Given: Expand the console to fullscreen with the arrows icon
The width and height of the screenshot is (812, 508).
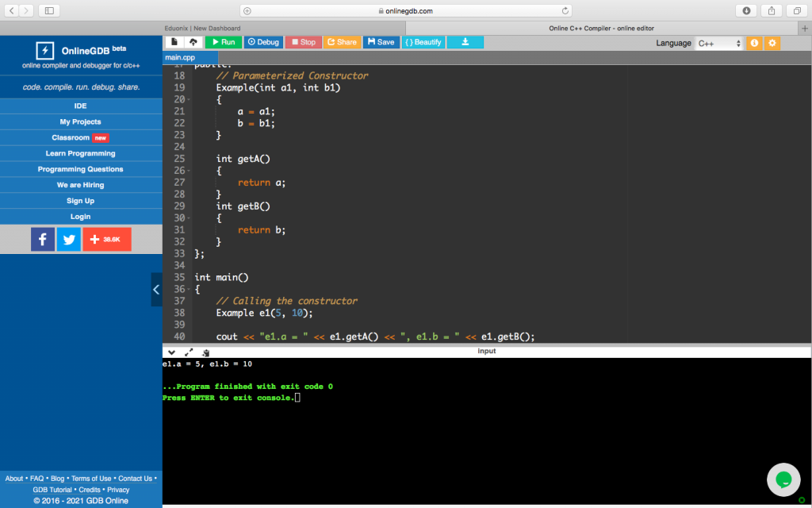Looking at the screenshot, I should 188,351.
